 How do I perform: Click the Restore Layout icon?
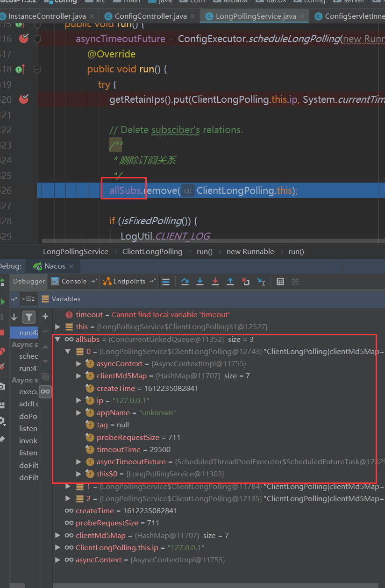pyautogui.click(x=2, y=404)
